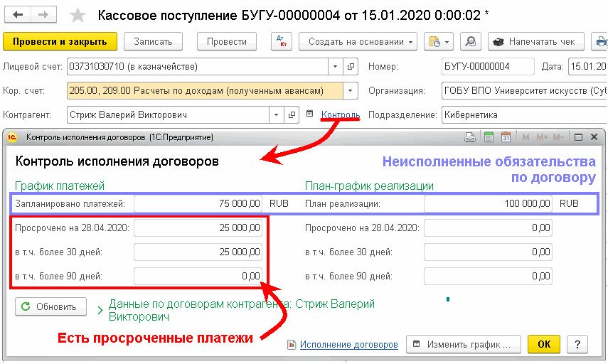The height and width of the screenshot is (364, 608).
Task: Expand the Лицевой счет dropdown
Action: tap(336, 68)
